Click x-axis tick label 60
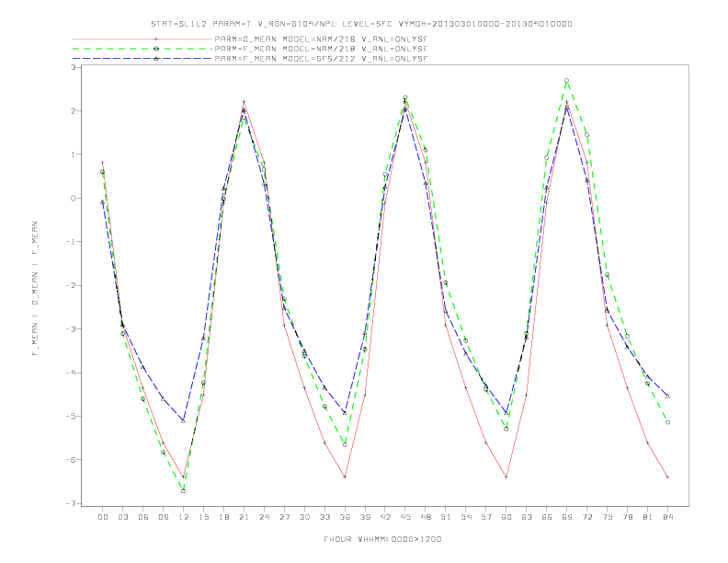The width and height of the screenshot is (728, 563). [506, 517]
